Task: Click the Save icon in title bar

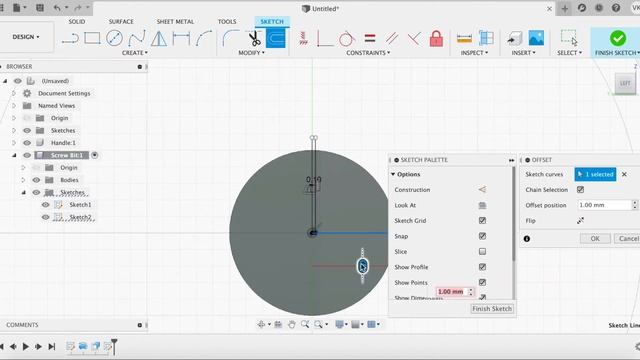Action: coord(40,8)
